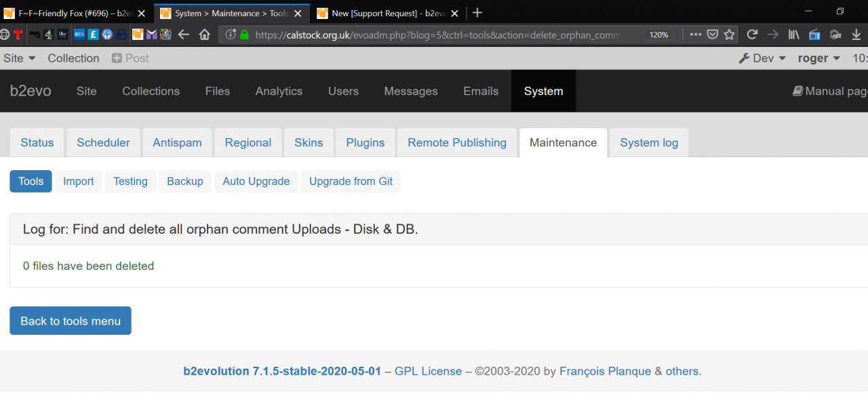Open Emails in main navigation
868x402 pixels.
(481, 91)
